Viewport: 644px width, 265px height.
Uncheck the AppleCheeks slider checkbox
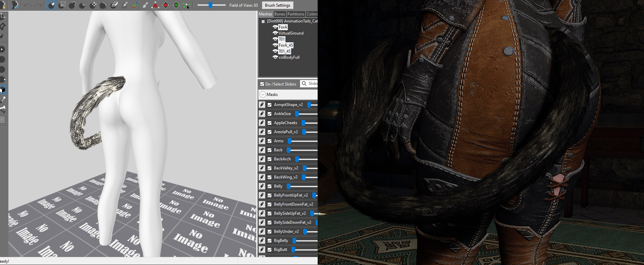269,123
